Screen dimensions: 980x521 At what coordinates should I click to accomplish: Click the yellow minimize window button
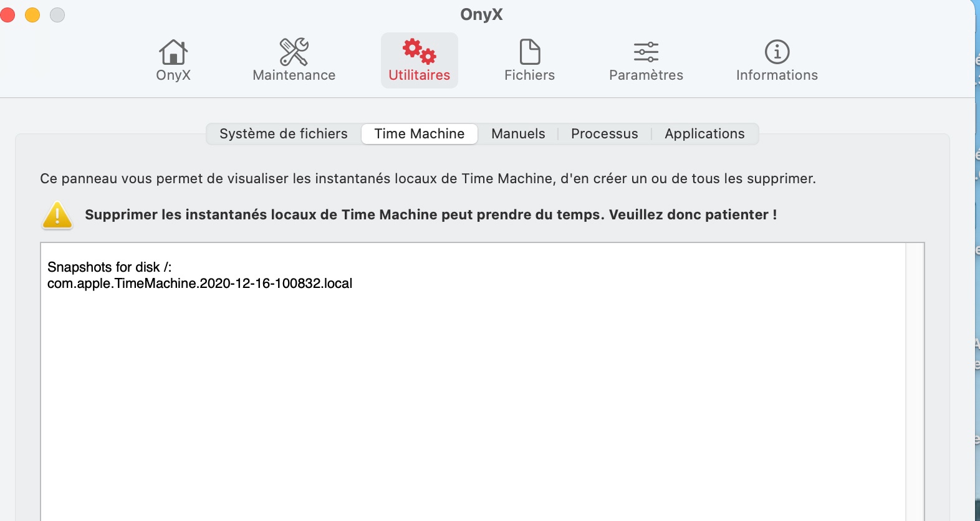[32, 14]
